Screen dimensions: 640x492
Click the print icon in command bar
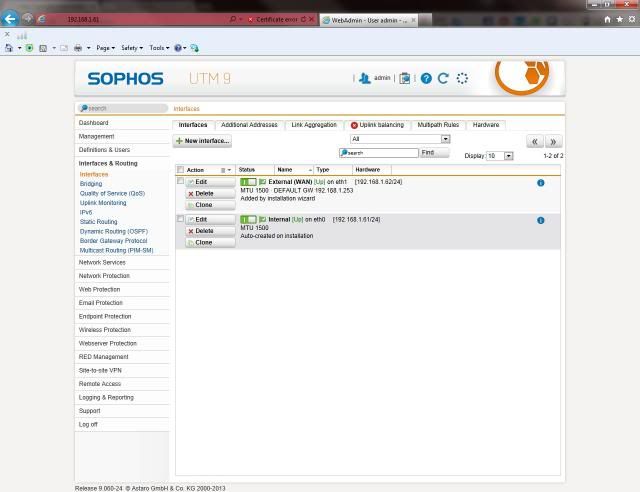click(x=78, y=48)
